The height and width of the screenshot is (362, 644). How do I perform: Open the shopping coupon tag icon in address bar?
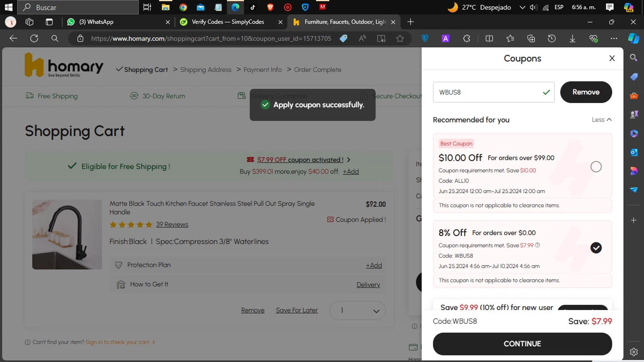click(x=343, y=39)
